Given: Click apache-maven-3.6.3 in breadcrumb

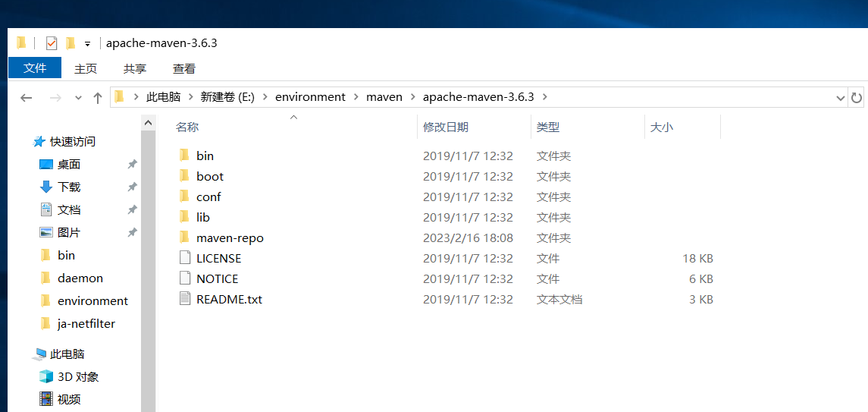Looking at the screenshot, I should pos(478,97).
